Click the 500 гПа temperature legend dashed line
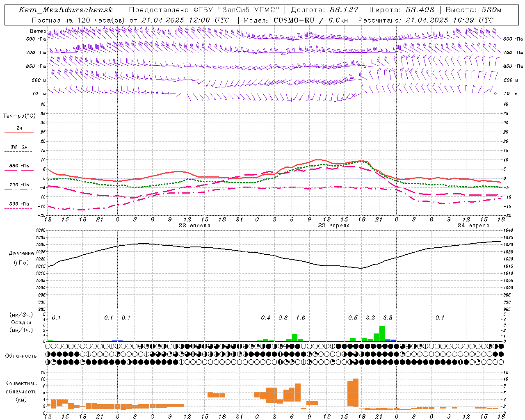Screen dimensions: 525x420 pos(19,208)
